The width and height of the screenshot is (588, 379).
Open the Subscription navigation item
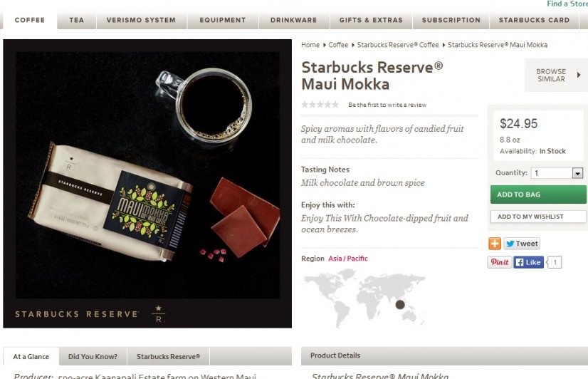[x=451, y=20]
